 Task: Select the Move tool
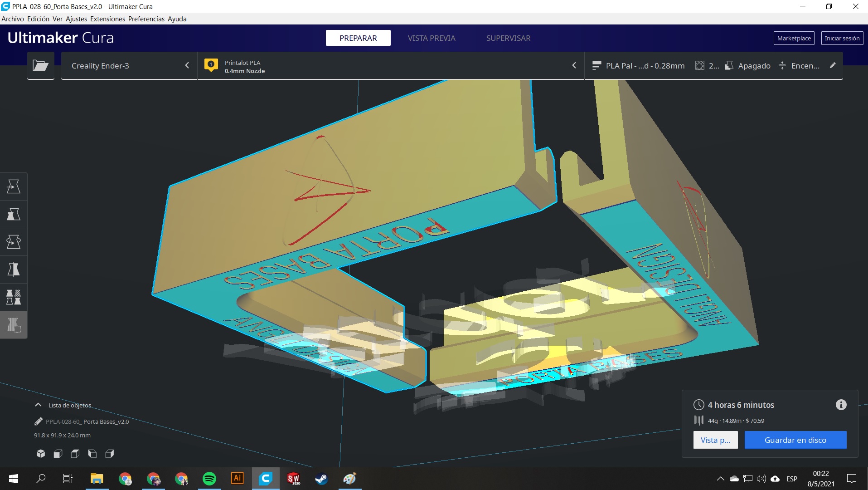tap(14, 186)
